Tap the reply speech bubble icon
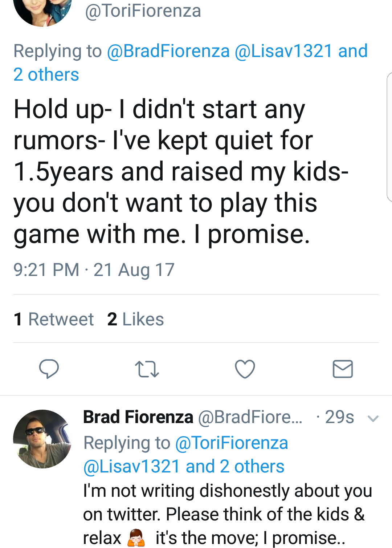The height and width of the screenshot is (548, 392). tap(49, 369)
